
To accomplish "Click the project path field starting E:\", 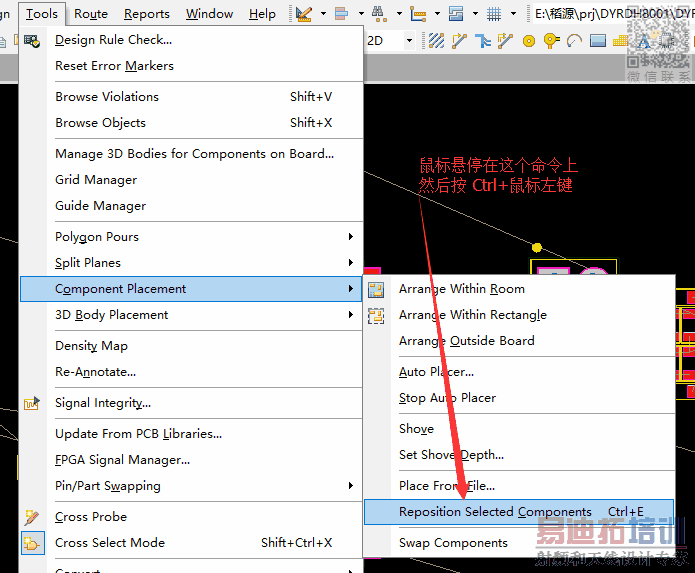I will pos(614,14).
